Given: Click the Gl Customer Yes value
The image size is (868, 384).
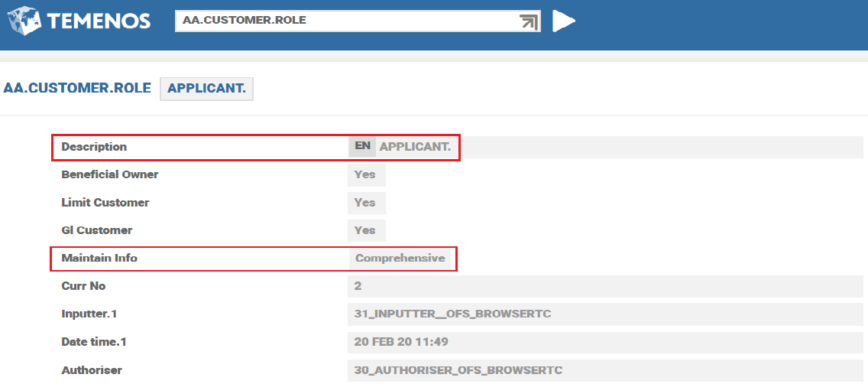Looking at the screenshot, I should [365, 230].
